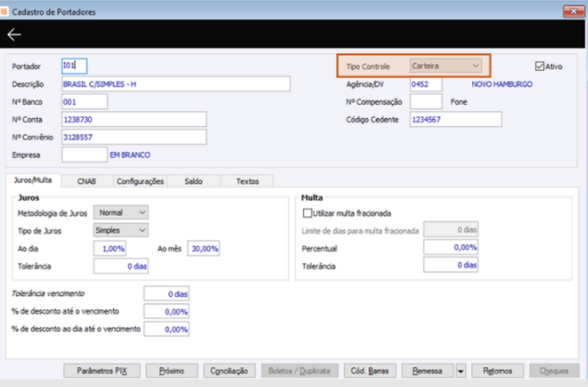This screenshot has width=588, height=387.
Task: Click the Boletos / Duplicata button
Action: click(300, 371)
